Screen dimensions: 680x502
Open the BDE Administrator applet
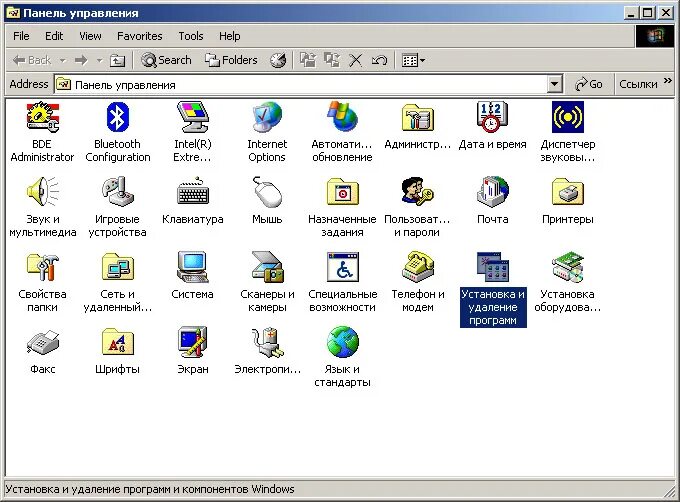[42, 117]
